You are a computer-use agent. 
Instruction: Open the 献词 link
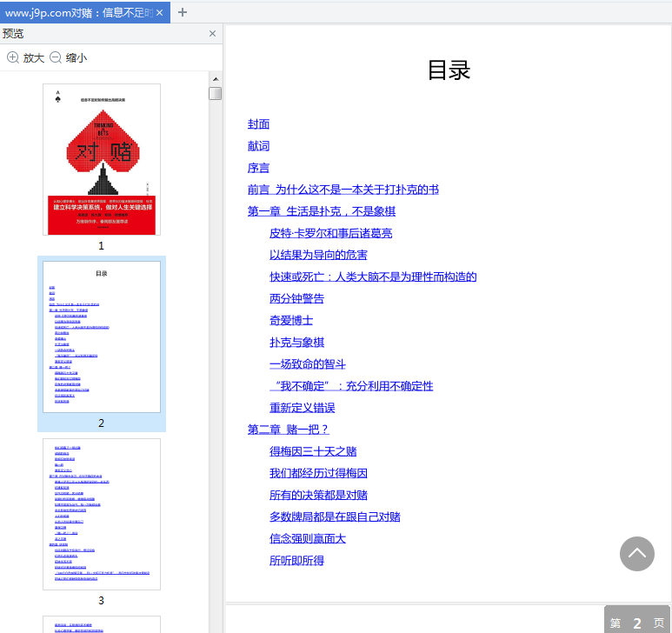[258, 146]
